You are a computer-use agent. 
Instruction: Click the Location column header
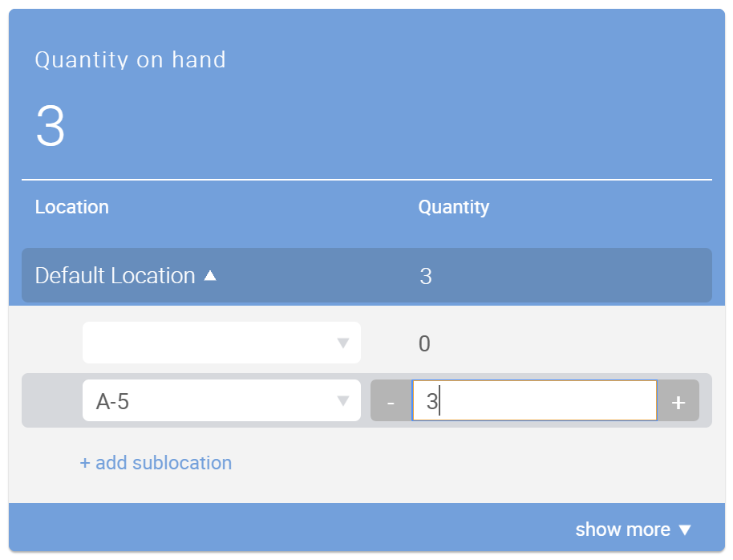point(72,207)
